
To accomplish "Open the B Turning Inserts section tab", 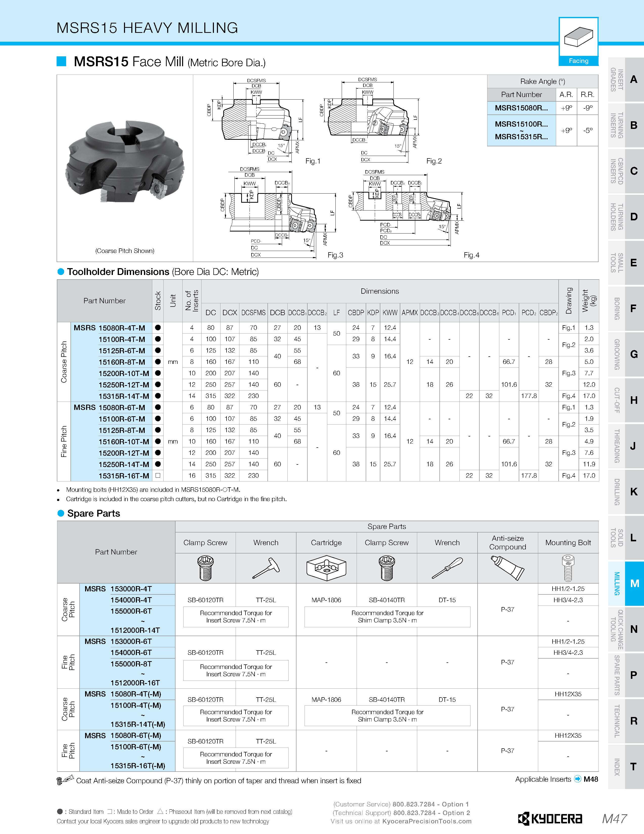I will [626, 125].
